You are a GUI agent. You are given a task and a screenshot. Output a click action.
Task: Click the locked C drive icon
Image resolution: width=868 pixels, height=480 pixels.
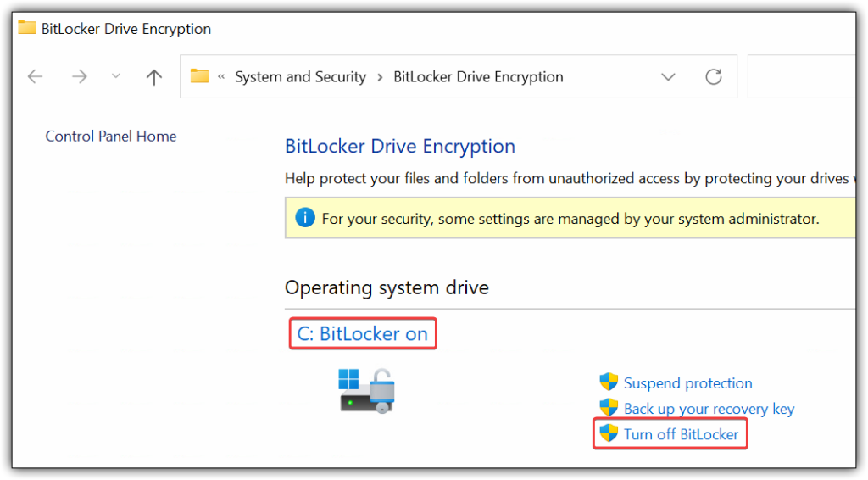click(x=366, y=391)
